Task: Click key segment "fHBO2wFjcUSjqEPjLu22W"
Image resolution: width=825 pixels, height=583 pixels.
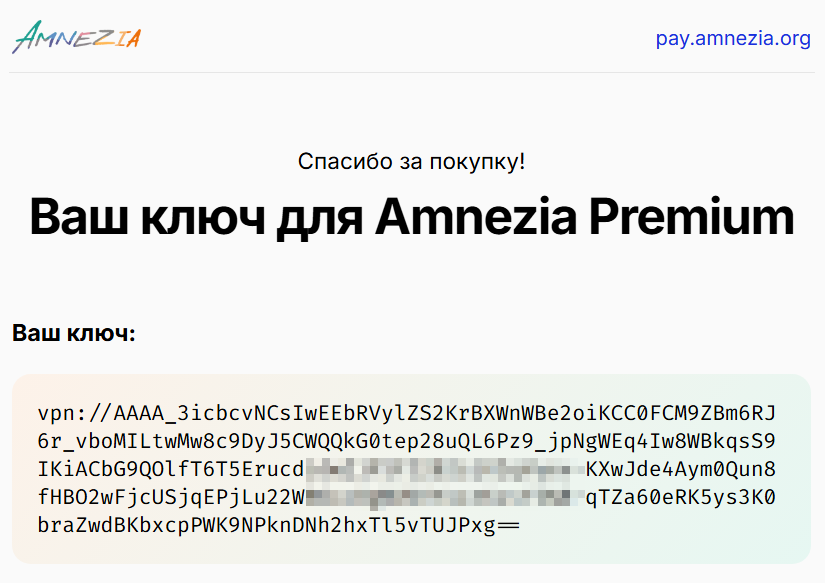Action: tap(170, 498)
